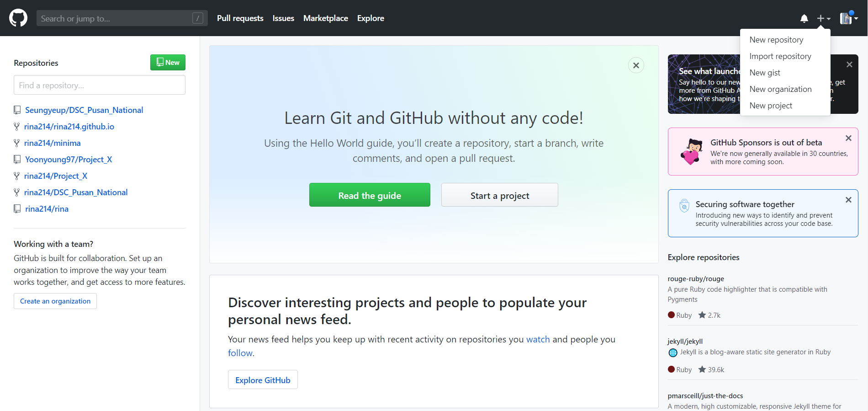This screenshot has height=411, width=868.
Task: Toggle the plus create-new dropdown
Action: tap(824, 18)
